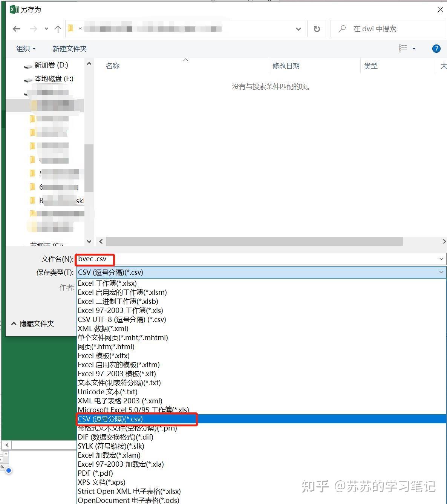This screenshot has height=504, width=447.
Task: Select the PDF (*.pdf) format option
Action: click(95, 473)
